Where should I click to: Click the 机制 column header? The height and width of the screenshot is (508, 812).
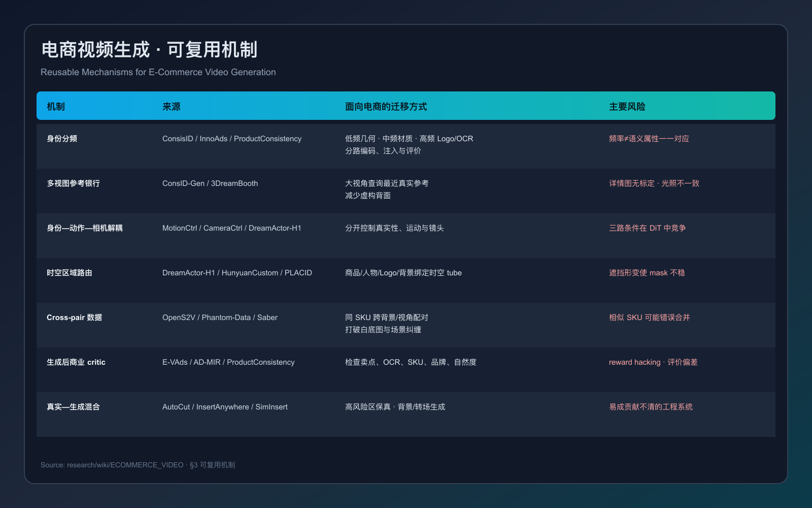pyautogui.click(x=56, y=107)
